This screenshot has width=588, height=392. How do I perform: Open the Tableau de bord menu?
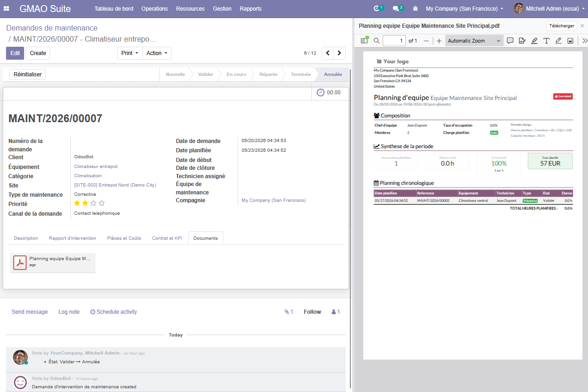point(114,9)
